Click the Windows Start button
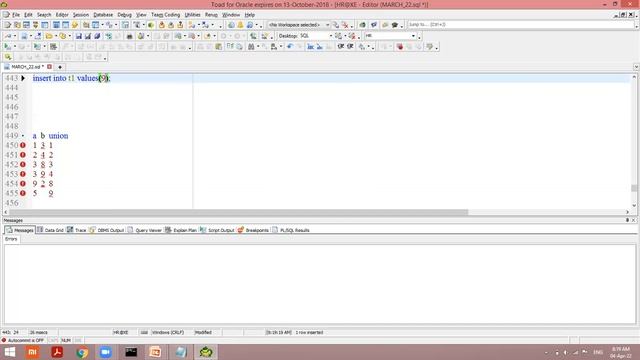Screen dimensions: 640x360 point(9,352)
